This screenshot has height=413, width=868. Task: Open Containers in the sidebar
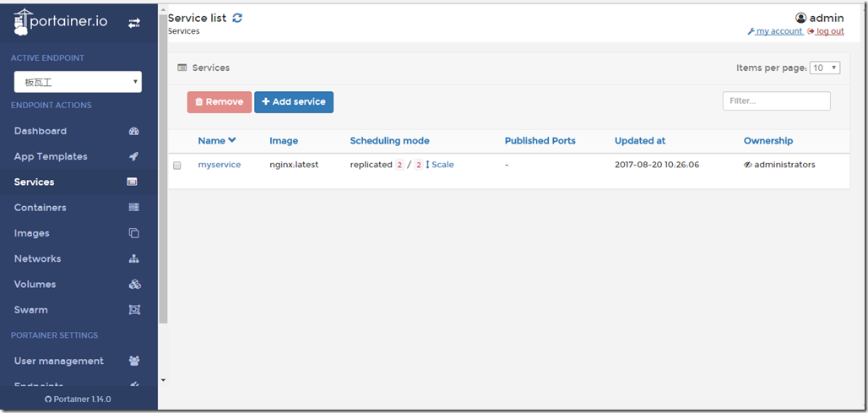click(40, 208)
